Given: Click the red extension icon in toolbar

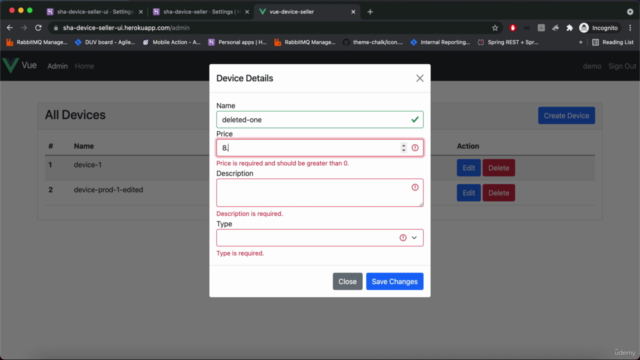Looking at the screenshot, I should click(513, 28).
